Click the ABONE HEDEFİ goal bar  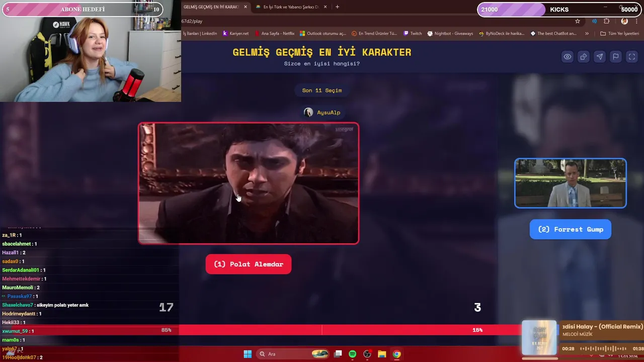[83, 10]
